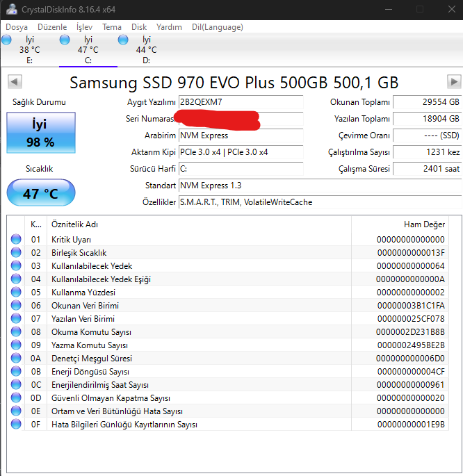Select the Enerji Döngüsü Sayısı attribute name
Screen dimensions: 463x476
[90, 372]
